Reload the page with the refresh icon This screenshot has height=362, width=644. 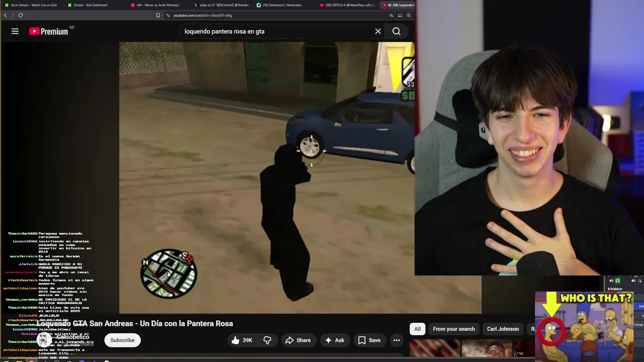[21, 15]
